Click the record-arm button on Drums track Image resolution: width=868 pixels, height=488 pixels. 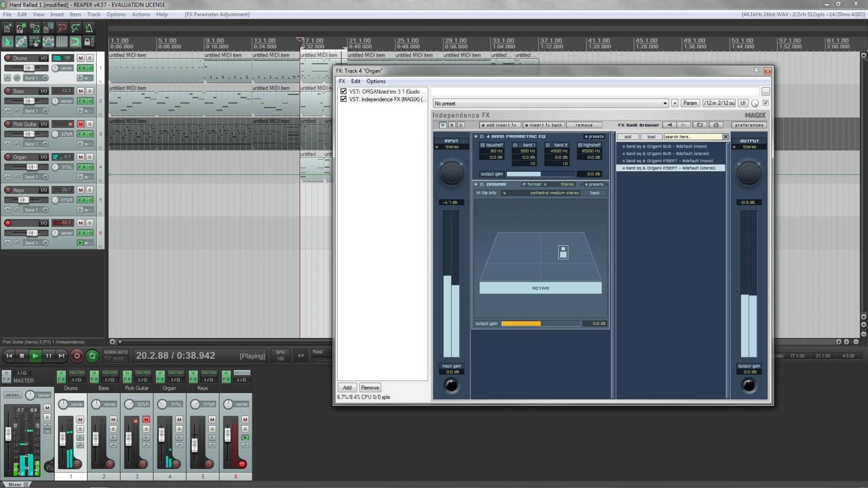[x=8, y=58]
